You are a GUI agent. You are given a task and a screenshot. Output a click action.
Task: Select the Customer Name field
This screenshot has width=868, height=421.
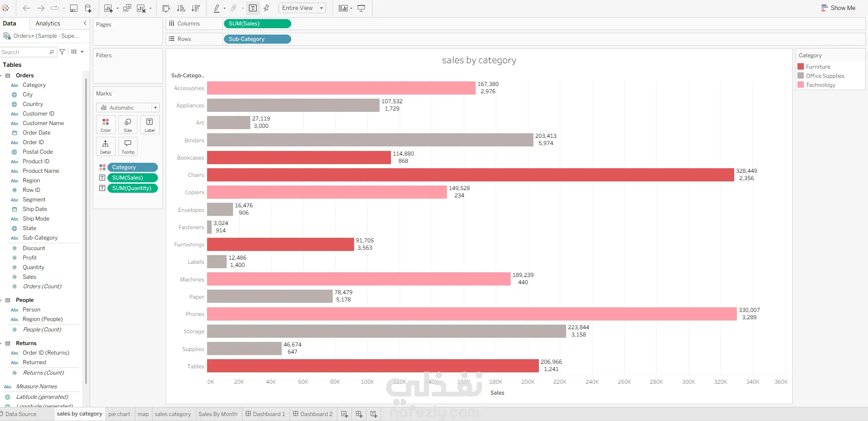(43, 123)
